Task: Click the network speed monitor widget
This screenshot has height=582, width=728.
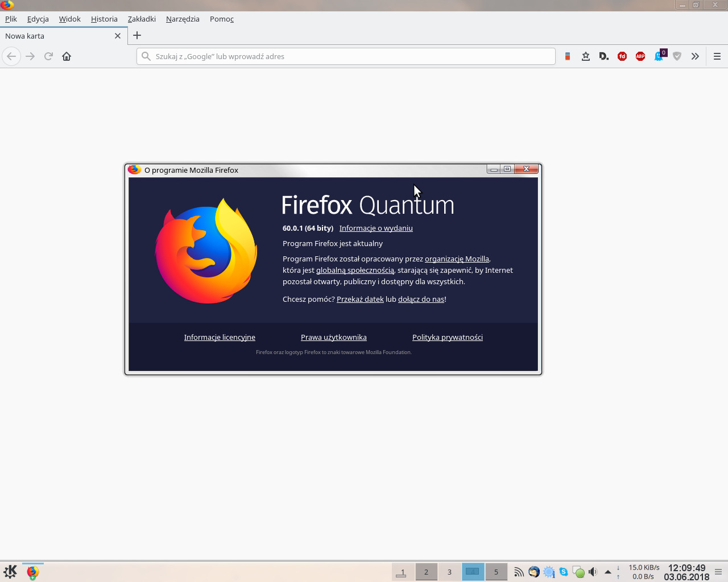Action: 638,572
